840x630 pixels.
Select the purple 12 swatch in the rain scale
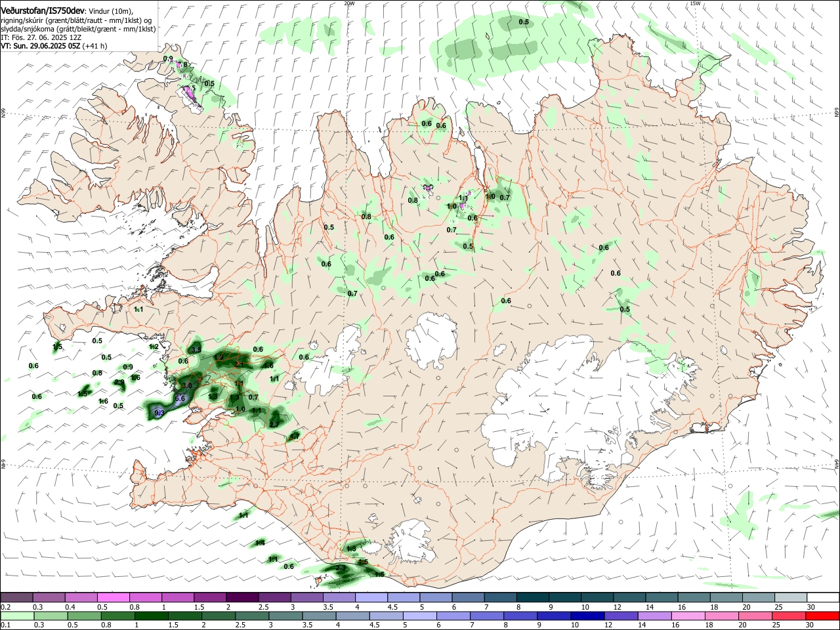click(621, 616)
